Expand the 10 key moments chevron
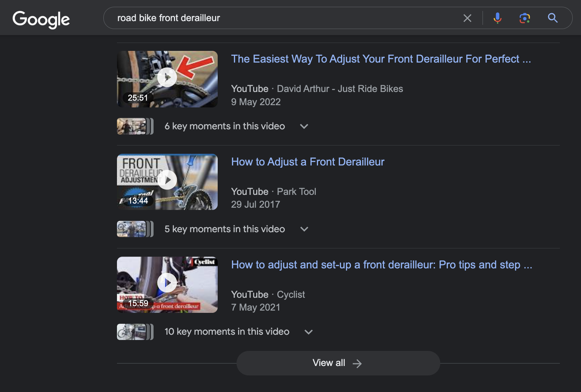The width and height of the screenshot is (581, 392). pos(309,332)
